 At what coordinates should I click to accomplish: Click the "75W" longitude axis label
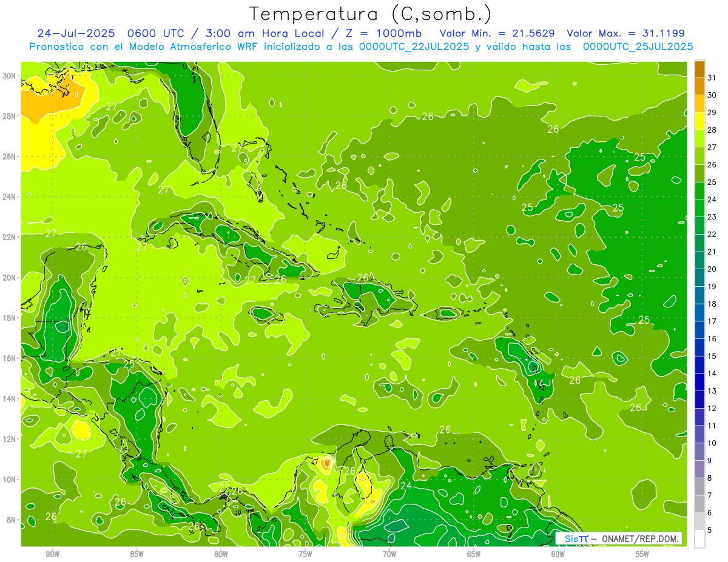tap(305, 554)
